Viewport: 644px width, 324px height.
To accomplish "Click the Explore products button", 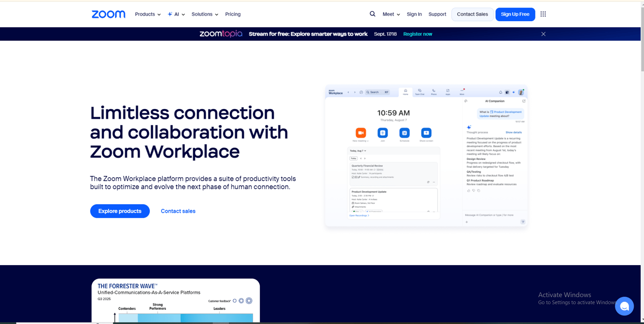I will pos(120,211).
